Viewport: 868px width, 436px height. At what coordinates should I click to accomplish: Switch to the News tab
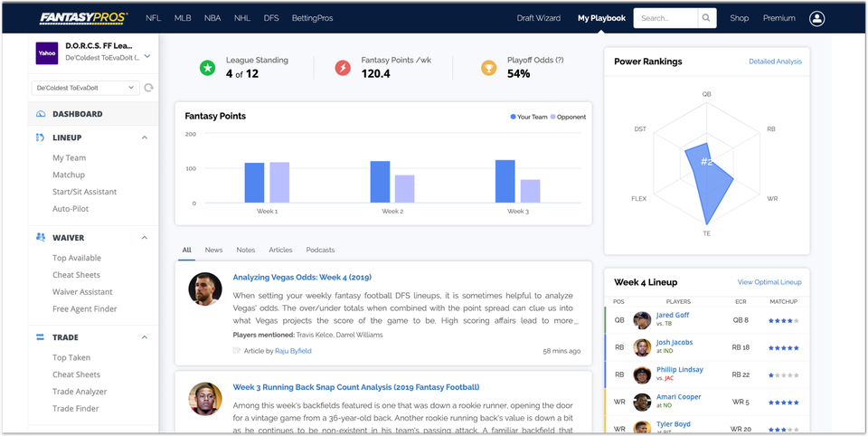(x=213, y=250)
